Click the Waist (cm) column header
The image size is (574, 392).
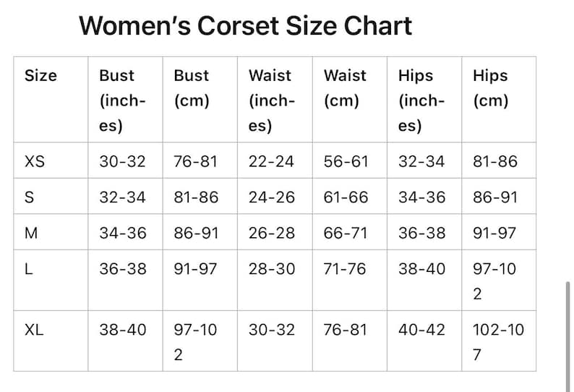345,88
